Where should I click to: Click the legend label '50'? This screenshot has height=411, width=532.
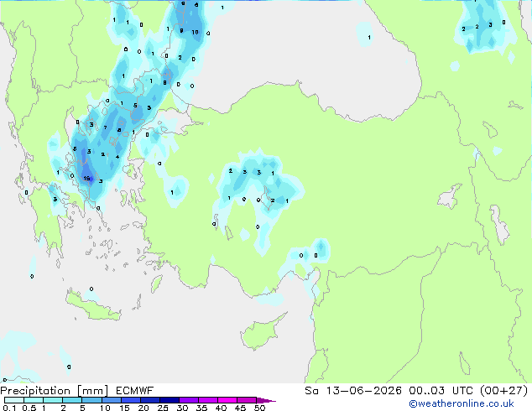[x=259, y=408]
